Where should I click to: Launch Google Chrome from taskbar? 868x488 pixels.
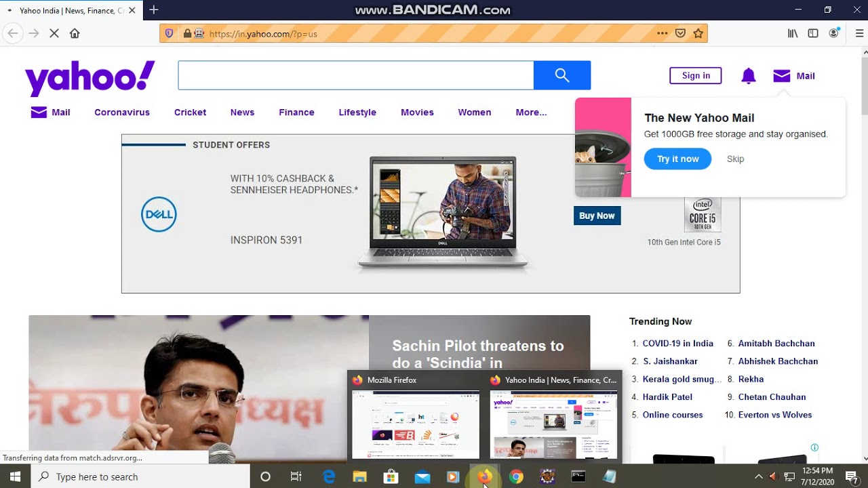516,476
